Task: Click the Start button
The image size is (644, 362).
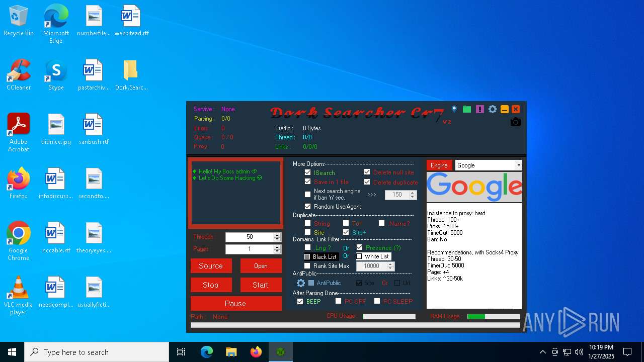Action: (261, 285)
